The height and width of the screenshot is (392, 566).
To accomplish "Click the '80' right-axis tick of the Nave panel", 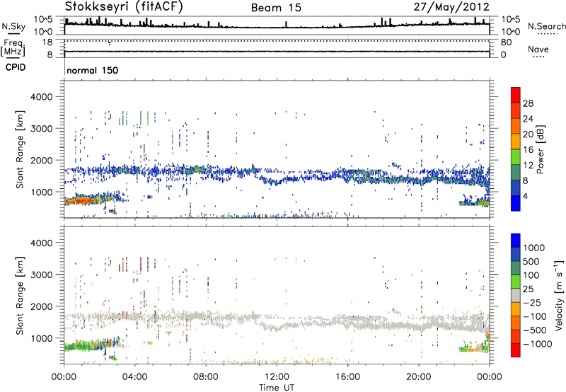I will [506, 42].
